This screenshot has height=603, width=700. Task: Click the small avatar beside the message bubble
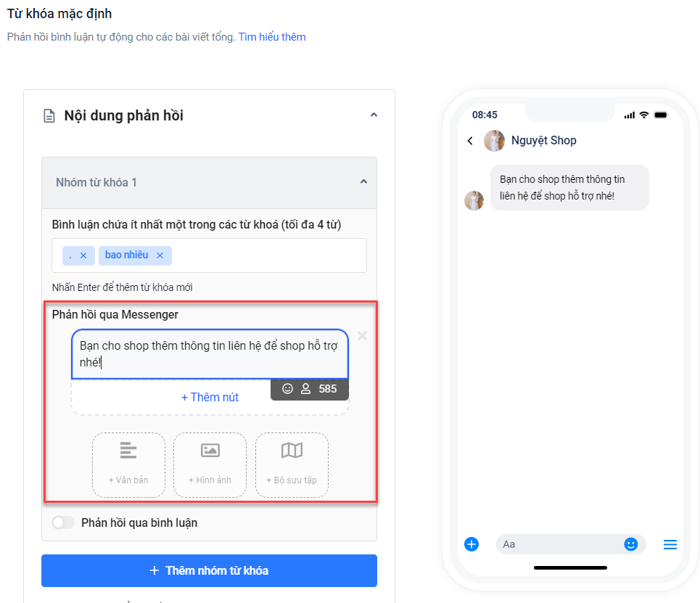pos(474,200)
